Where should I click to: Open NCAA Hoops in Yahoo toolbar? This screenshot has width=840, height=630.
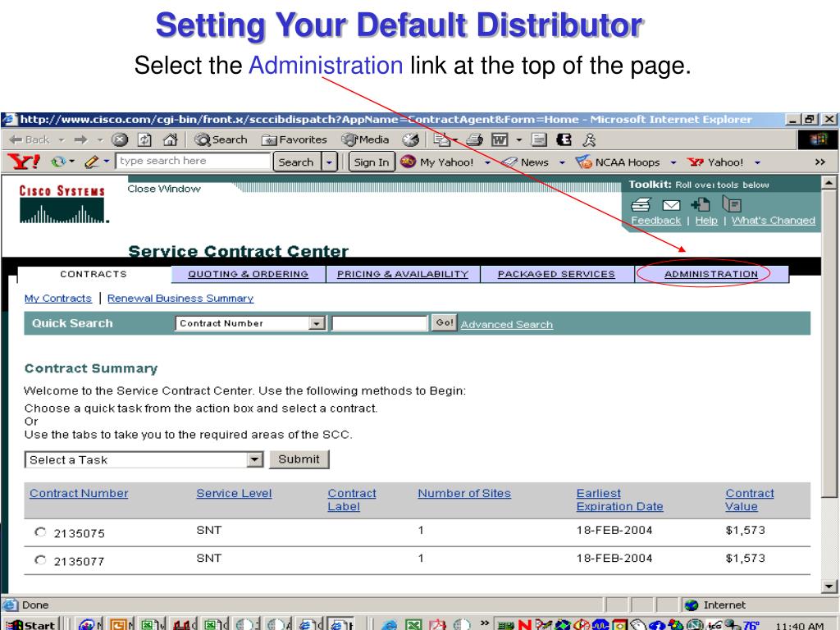tap(617, 162)
